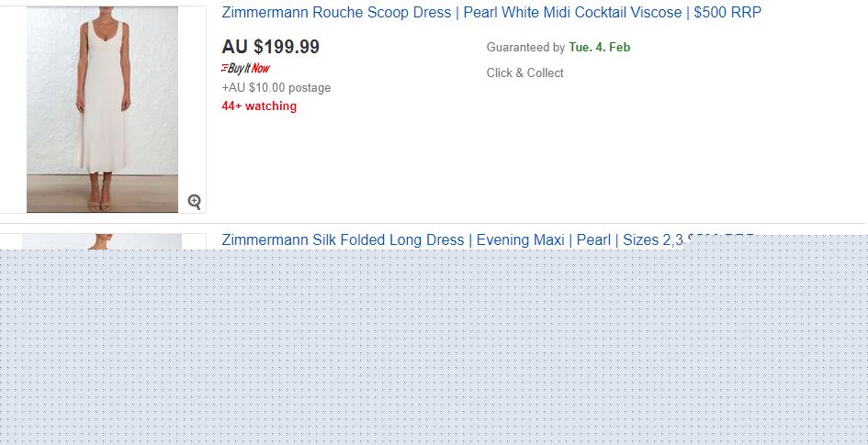
Task: Click the Click & Collect option
Action: pyautogui.click(x=524, y=73)
